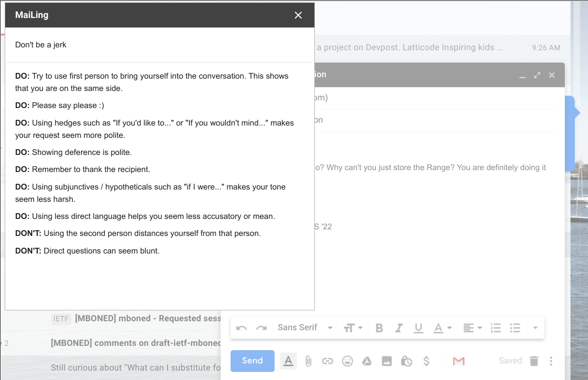Insert files using Google Drive
The height and width of the screenshot is (380, 588).
click(367, 361)
